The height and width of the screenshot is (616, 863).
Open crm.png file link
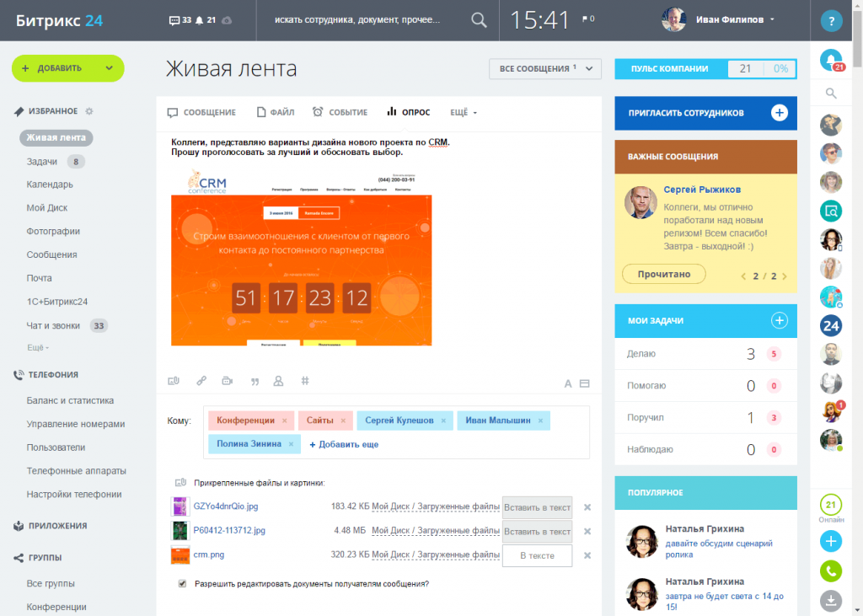pyautogui.click(x=209, y=554)
